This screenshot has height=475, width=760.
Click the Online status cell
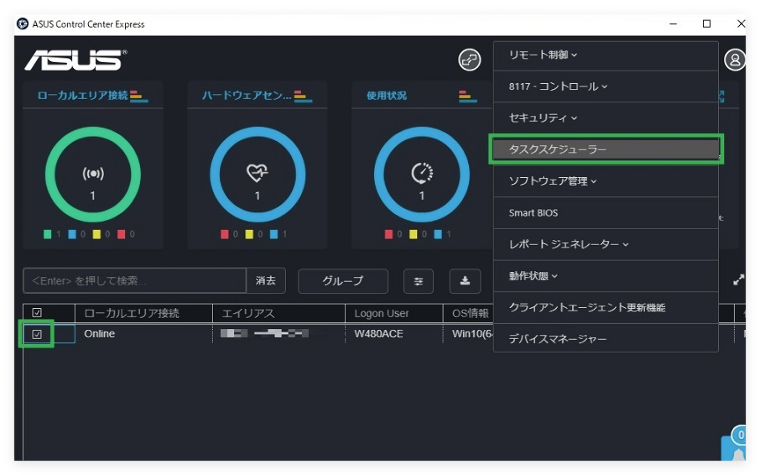[x=143, y=334]
